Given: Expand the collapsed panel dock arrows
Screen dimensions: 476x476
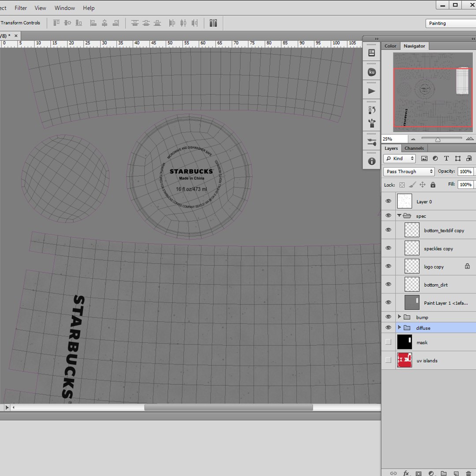Looking at the screenshot, I should click(x=377, y=39).
